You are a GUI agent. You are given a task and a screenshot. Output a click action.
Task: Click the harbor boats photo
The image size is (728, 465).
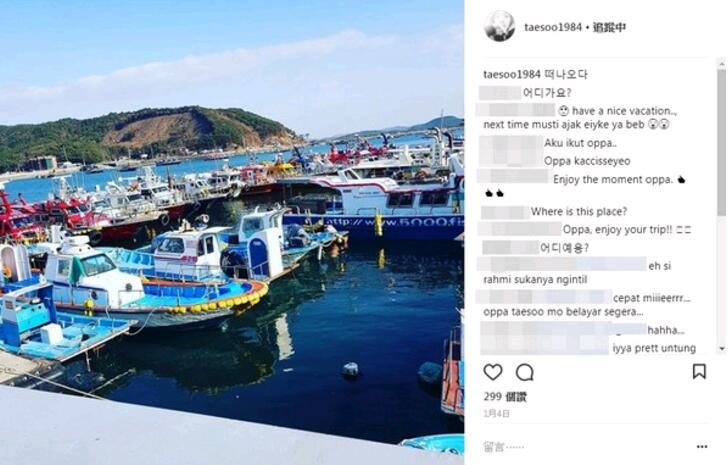(x=232, y=232)
